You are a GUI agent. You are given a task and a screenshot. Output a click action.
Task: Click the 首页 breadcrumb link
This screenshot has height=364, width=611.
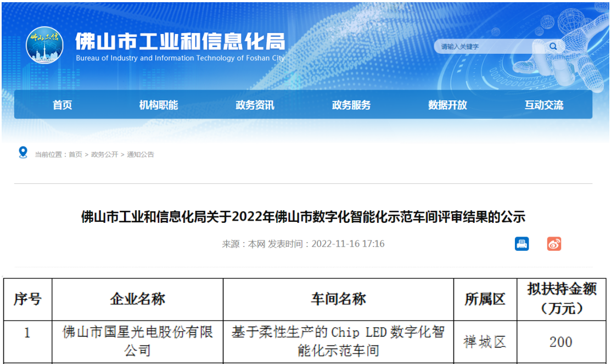(75, 155)
